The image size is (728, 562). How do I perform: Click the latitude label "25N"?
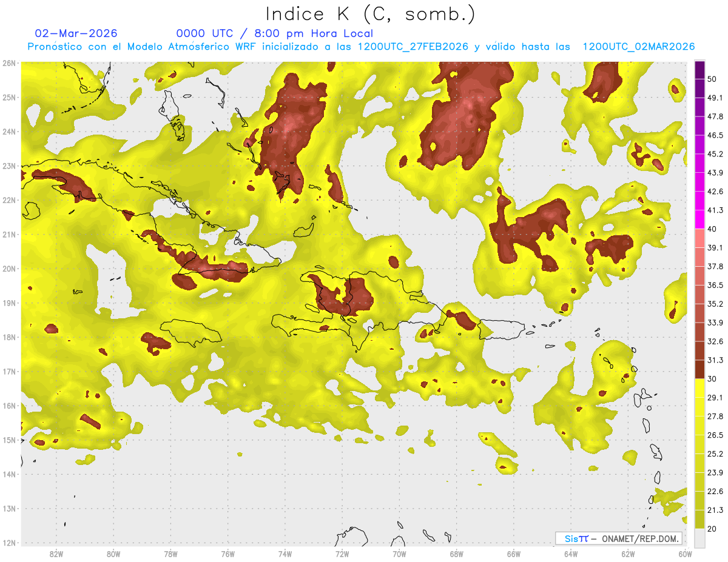click(9, 97)
